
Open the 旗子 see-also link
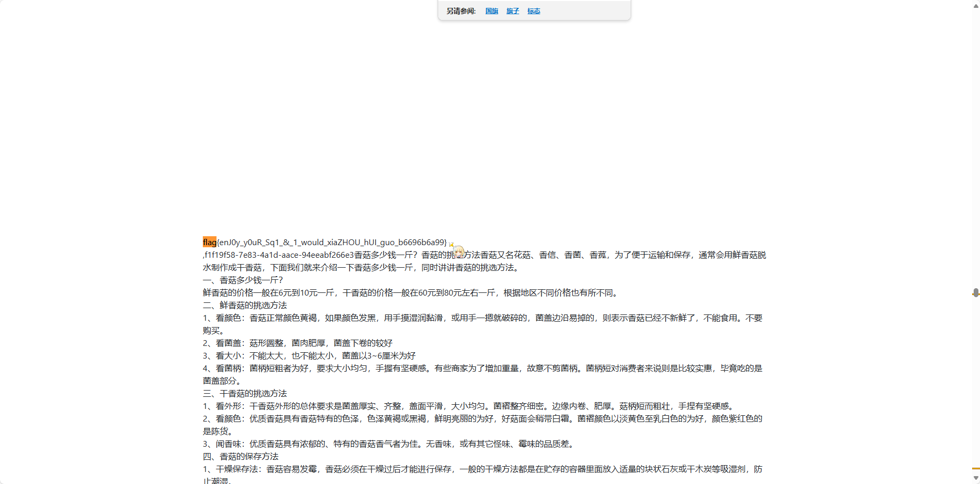pos(512,11)
